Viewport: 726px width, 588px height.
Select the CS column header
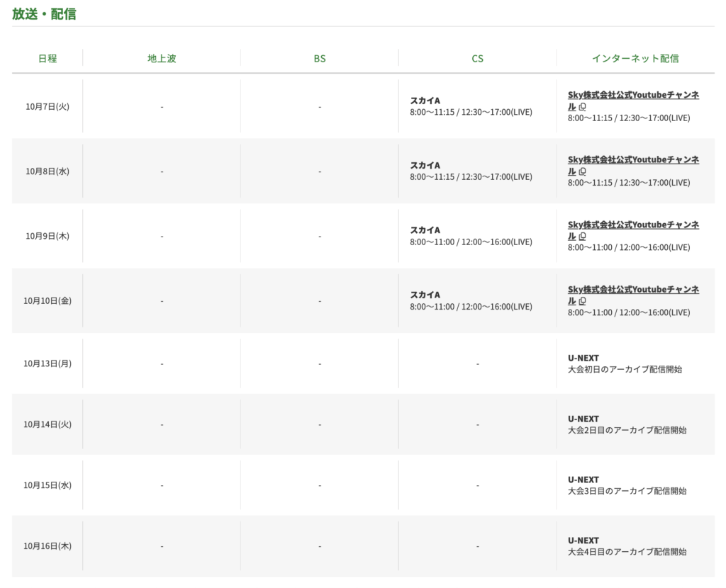coord(477,58)
